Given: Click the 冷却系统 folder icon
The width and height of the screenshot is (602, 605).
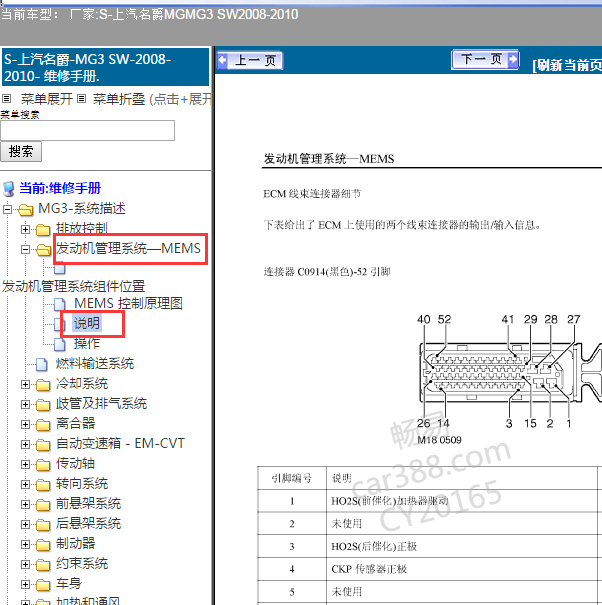Looking at the screenshot, I should click(43, 385).
